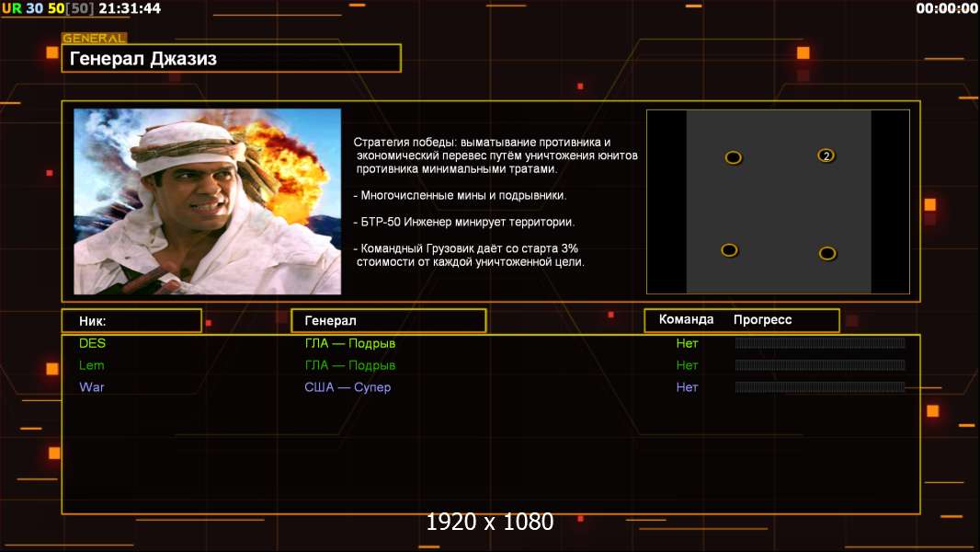This screenshot has width=980, height=552.
Task: Select the bottom-right start position marker on map
Action: point(827,253)
